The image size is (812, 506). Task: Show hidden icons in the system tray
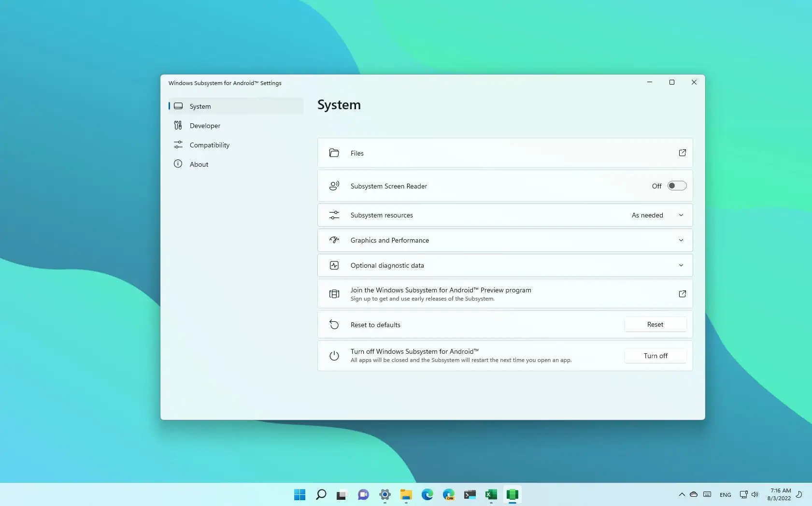682,494
